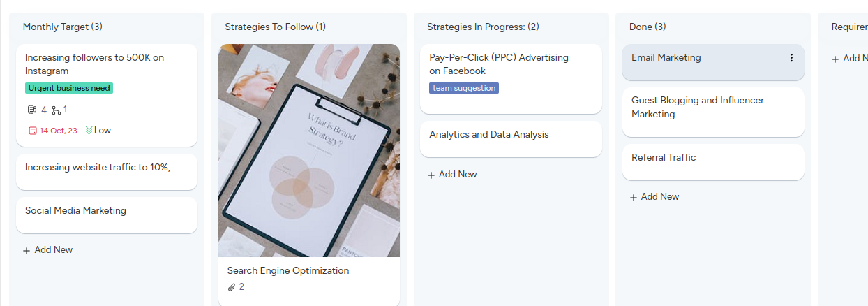Click the green Low priority chevron icon

coord(89,131)
